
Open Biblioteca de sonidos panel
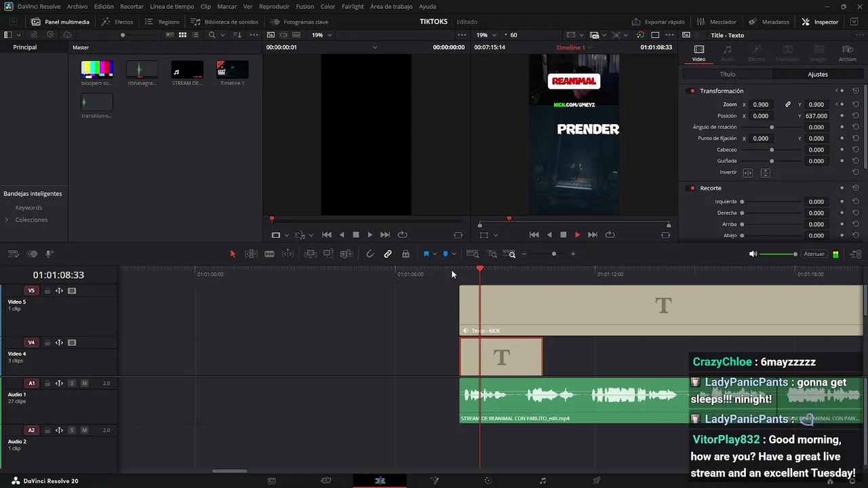tap(224, 22)
